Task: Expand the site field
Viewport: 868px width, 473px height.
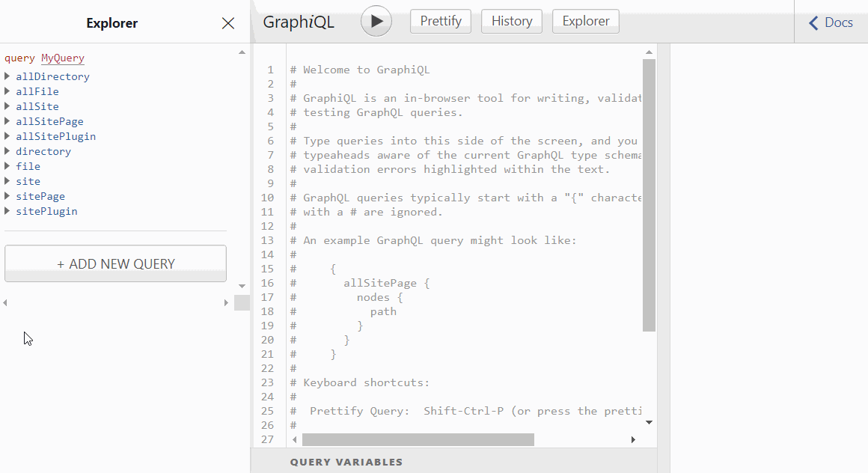Action: coord(7,180)
